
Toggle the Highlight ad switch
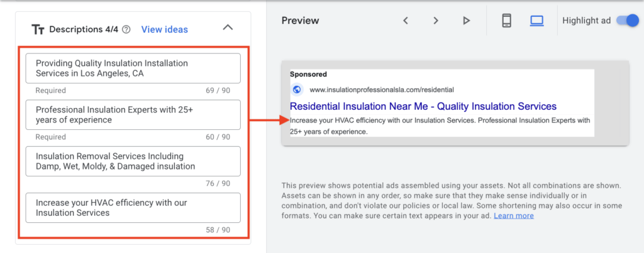click(x=628, y=21)
